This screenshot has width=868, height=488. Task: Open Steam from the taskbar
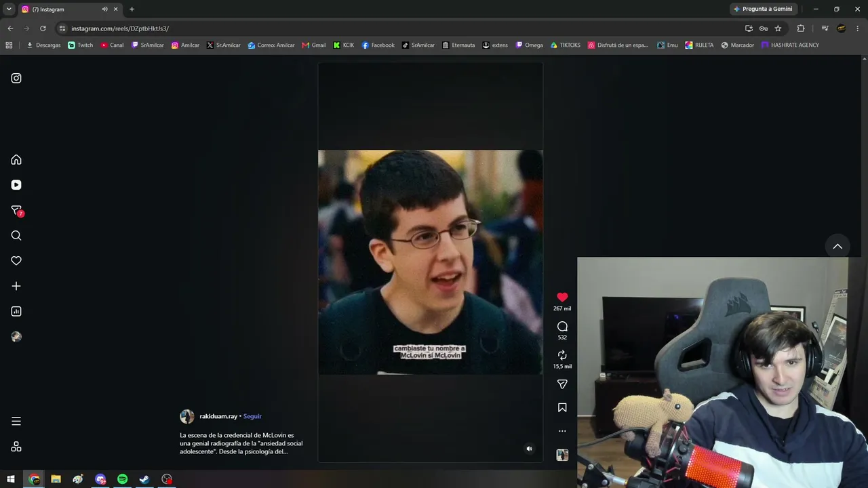[x=144, y=479]
